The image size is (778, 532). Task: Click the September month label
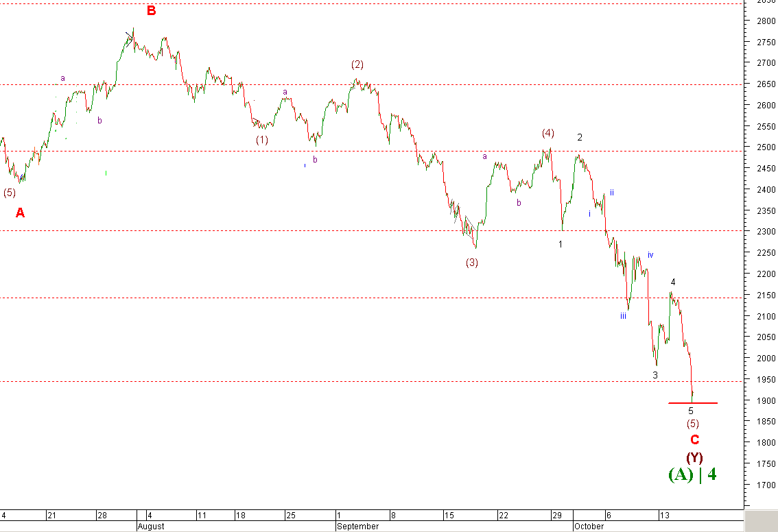click(x=357, y=527)
